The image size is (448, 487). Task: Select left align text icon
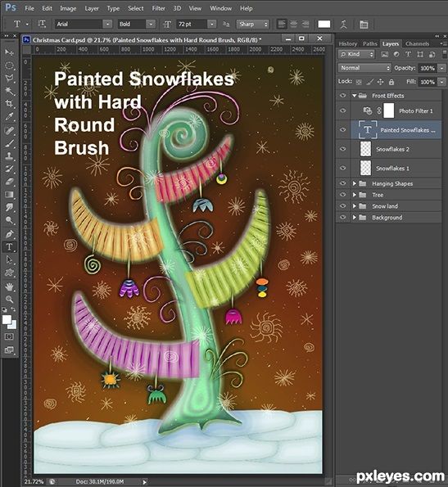pyautogui.click(x=282, y=25)
